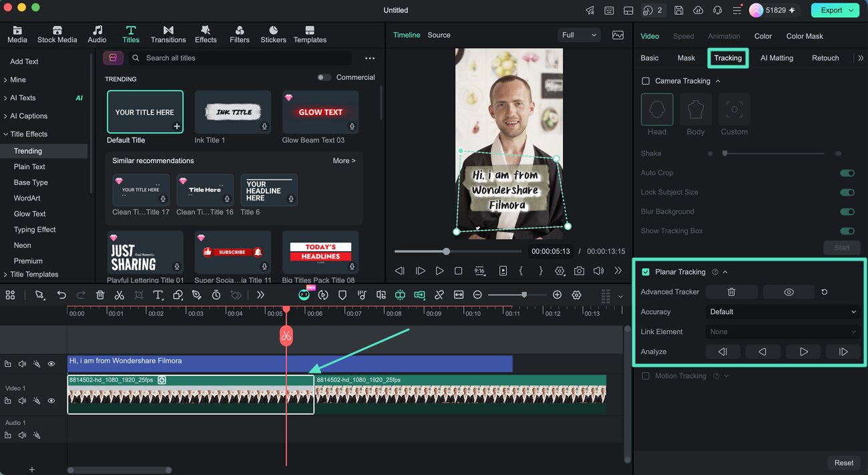The width and height of the screenshot is (868, 475).
Task: Select the Text tool in timeline toolbar
Action: click(x=158, y=295)
